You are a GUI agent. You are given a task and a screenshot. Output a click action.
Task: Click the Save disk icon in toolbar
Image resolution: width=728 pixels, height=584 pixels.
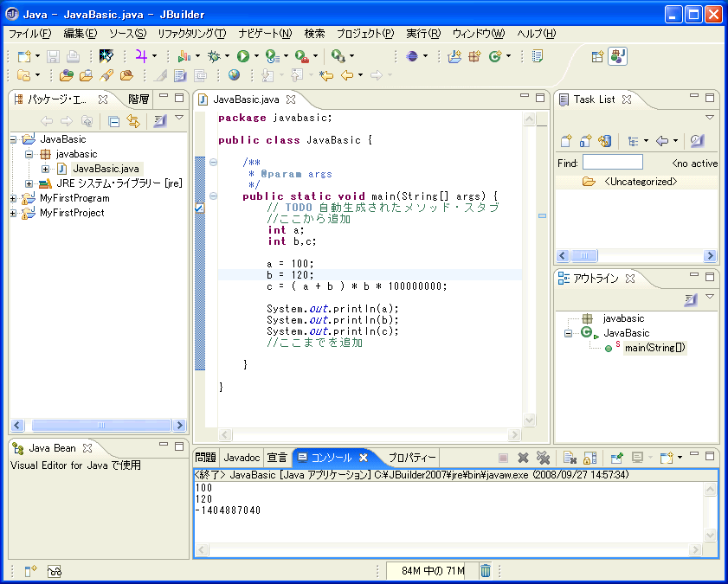pyautogui.click(x=54, y=56)
